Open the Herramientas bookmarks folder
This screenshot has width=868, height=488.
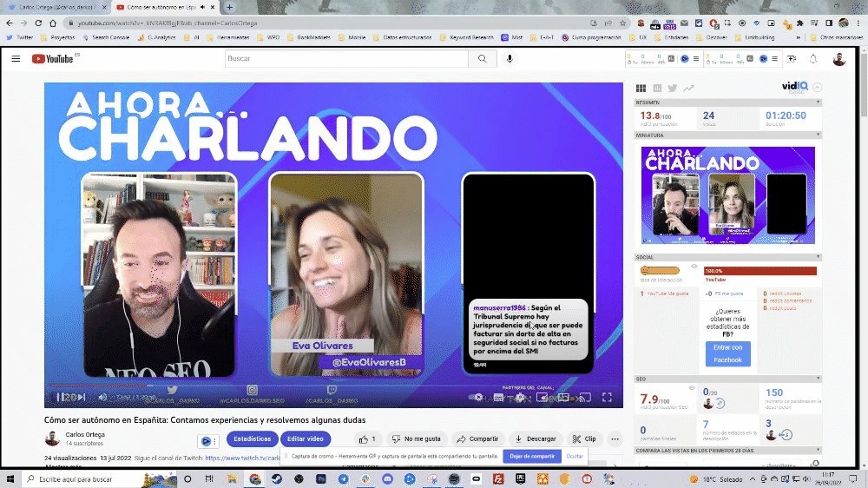(228, 37)
